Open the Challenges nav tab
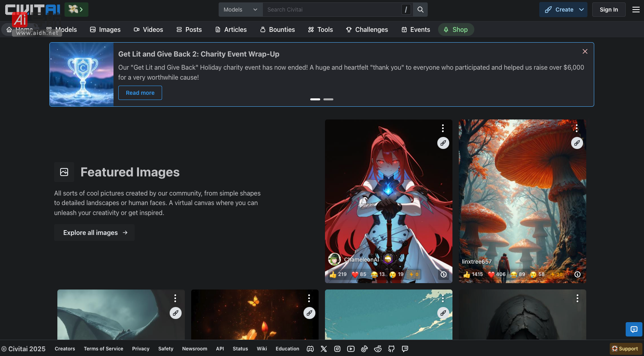This screenshot has height=356, width=644. coord(367,29)
